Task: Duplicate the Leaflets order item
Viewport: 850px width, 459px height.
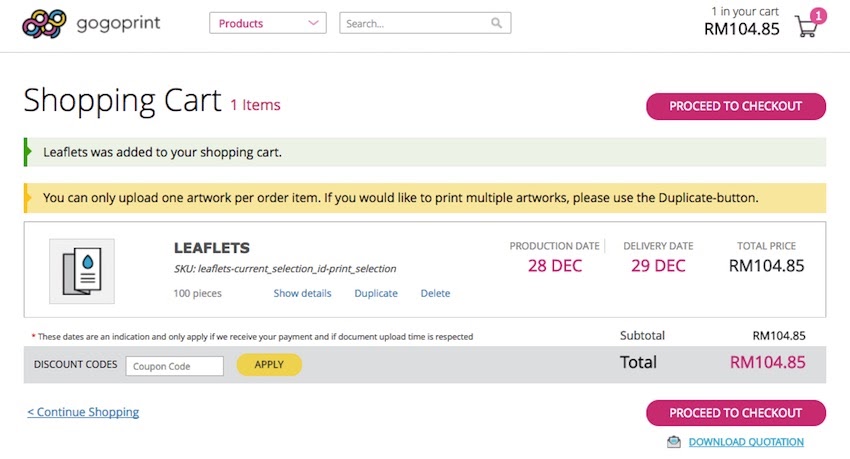Action: 376,293
